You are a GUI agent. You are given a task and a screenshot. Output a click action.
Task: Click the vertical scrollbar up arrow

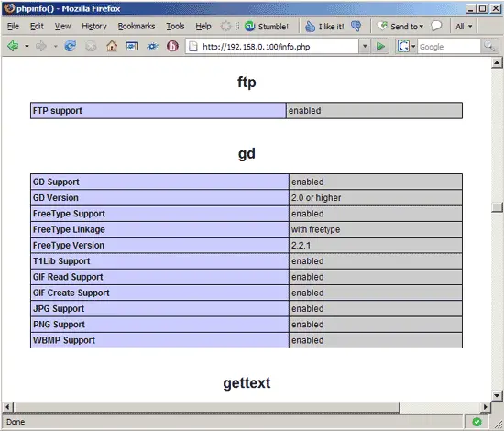click(x=497, y=62)
